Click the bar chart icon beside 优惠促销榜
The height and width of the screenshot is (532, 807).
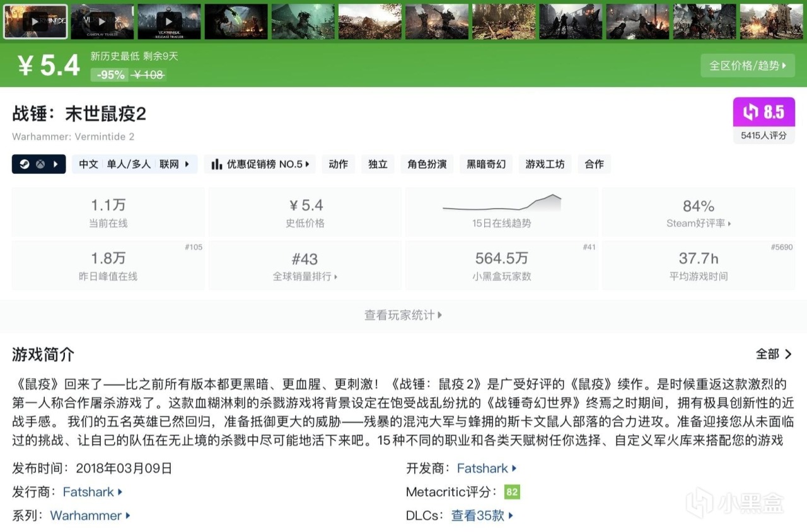point(217,165)
